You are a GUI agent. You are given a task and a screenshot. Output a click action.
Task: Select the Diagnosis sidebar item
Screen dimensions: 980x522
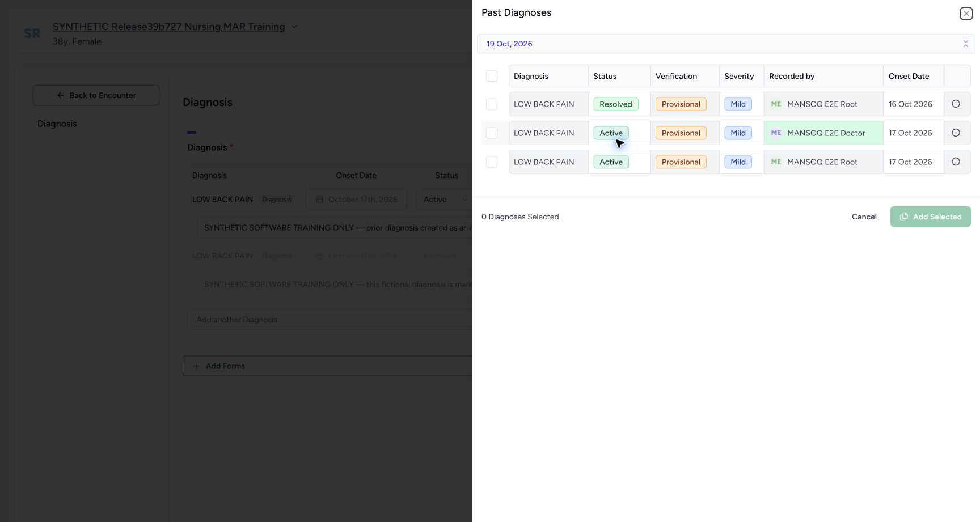tap(57, 124)
